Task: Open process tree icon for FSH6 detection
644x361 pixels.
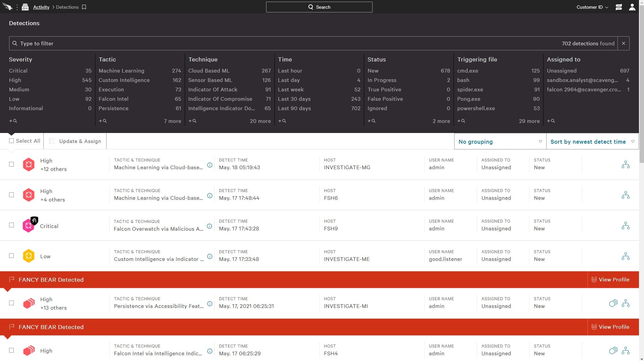Action: [x=626, y=195]
